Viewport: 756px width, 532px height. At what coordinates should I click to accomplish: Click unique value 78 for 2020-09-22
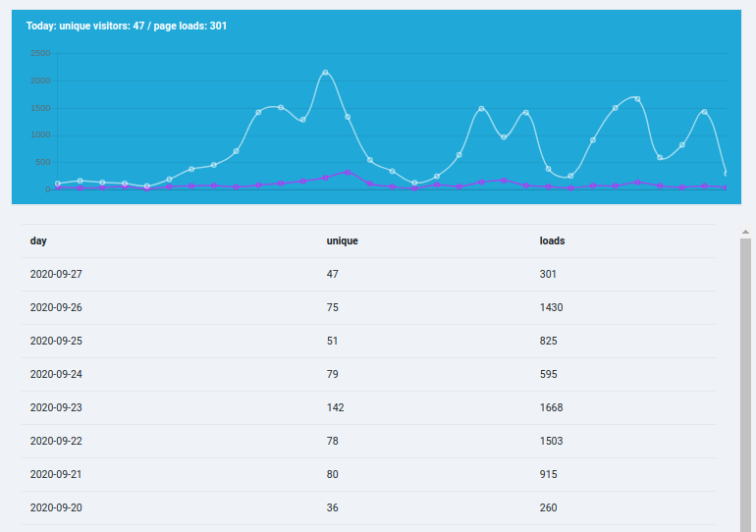[332, 441]
